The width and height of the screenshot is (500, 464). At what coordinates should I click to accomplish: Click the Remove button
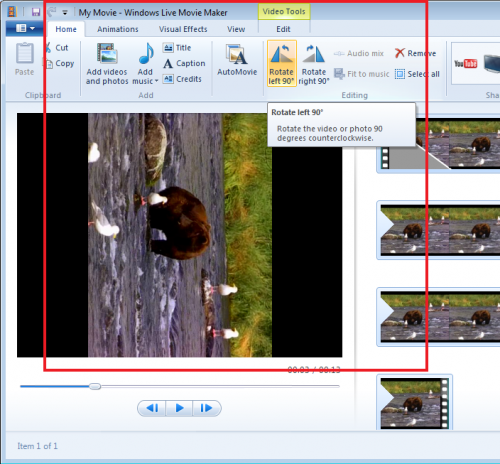[x=415, y=53]
